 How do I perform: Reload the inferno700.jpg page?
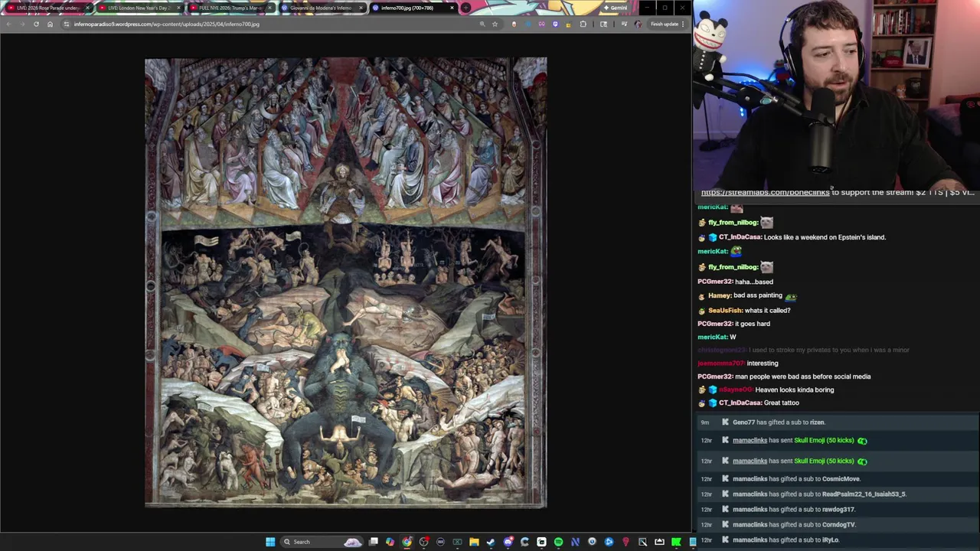[x=36, y=24]
